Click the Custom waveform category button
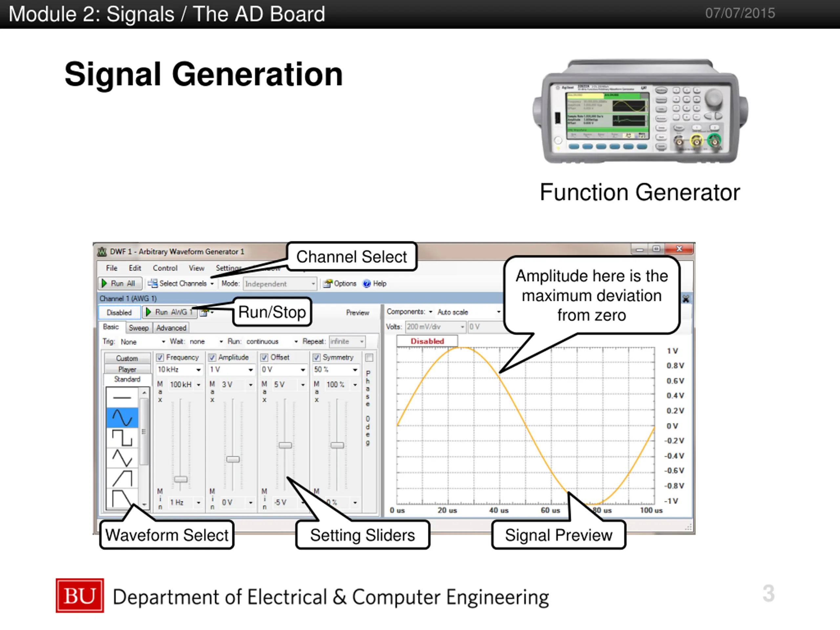 [x=127, y=358]
